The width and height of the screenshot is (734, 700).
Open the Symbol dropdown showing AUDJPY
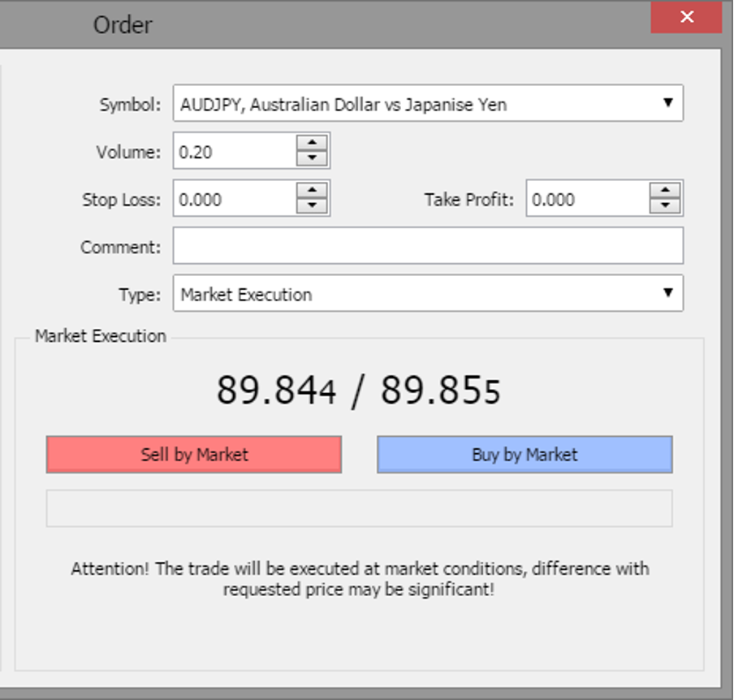point(427,104)
